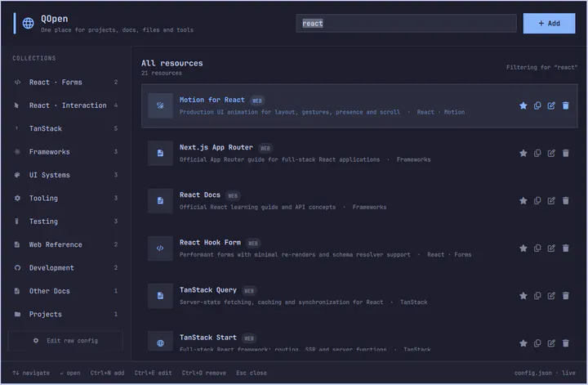Show the Projects collection
Screen dimensions: 588x385
(65, 314)
